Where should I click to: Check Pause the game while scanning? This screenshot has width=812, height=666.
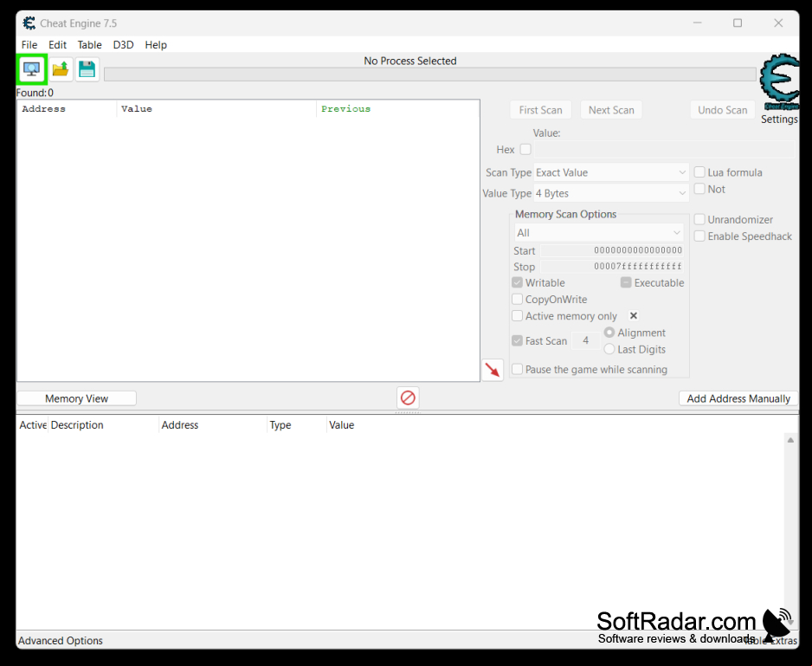517,369
